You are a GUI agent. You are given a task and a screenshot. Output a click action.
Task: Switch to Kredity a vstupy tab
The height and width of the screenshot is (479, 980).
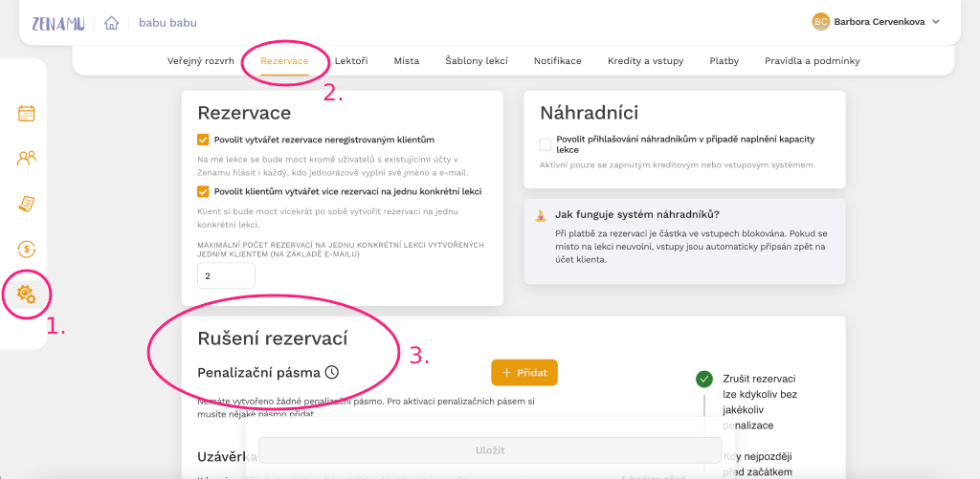[x=646, y=61]
